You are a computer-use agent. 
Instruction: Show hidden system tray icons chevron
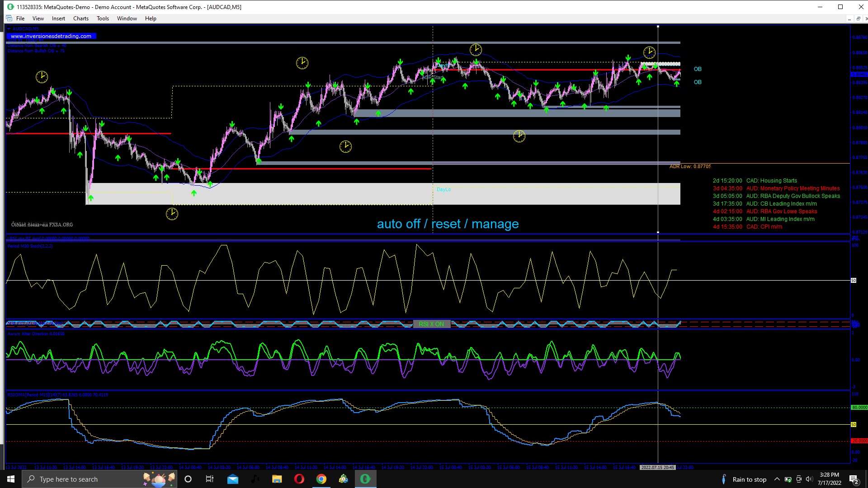777,479
